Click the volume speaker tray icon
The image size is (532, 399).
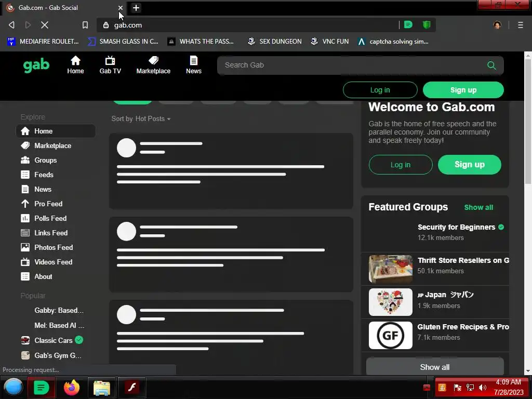pyautogui.click(x=482, y=388)
